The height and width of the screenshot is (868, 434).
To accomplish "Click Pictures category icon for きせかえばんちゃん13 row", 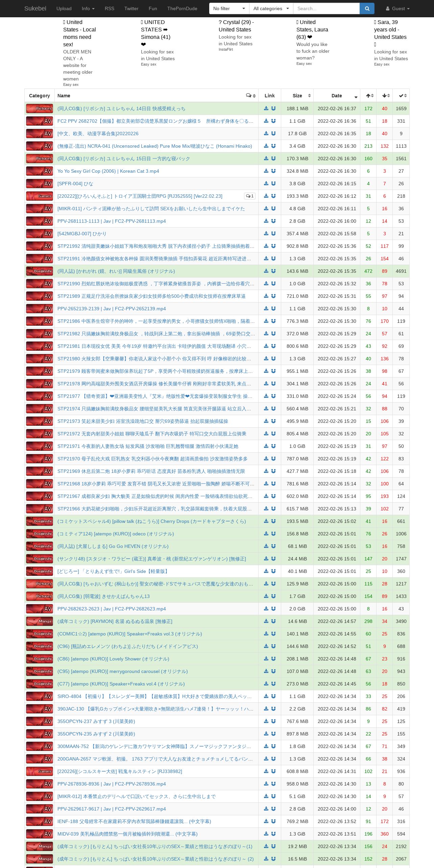I will 40,596.
